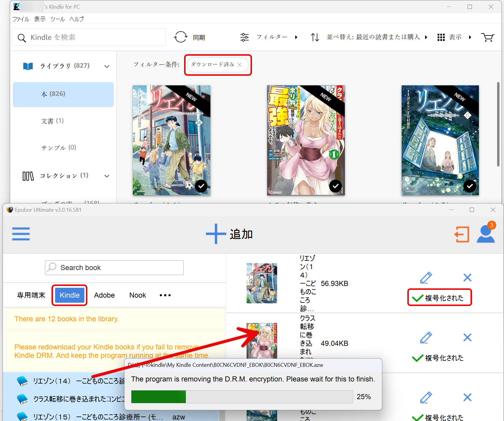Open the hamburger menu in Epubor Ultimate
Screen dimensions: 504x421
click(21, 234)
